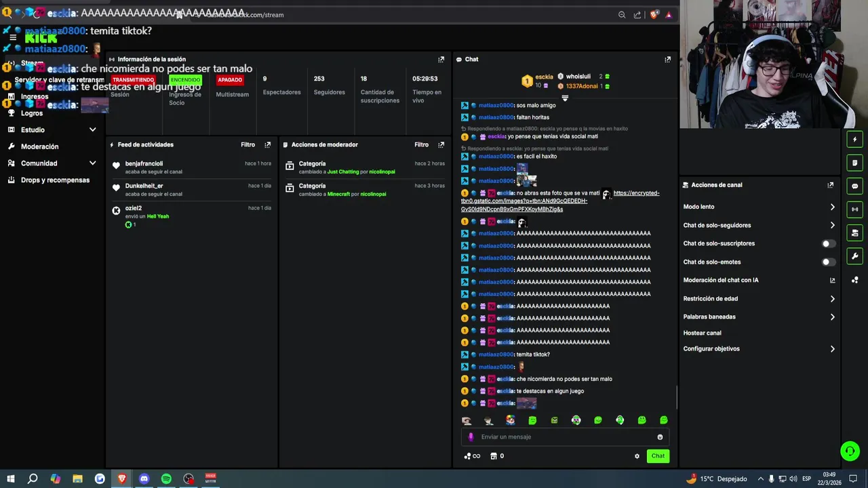Open Spotify from the taskbar
868x488 pixels.
pos(166,479)
